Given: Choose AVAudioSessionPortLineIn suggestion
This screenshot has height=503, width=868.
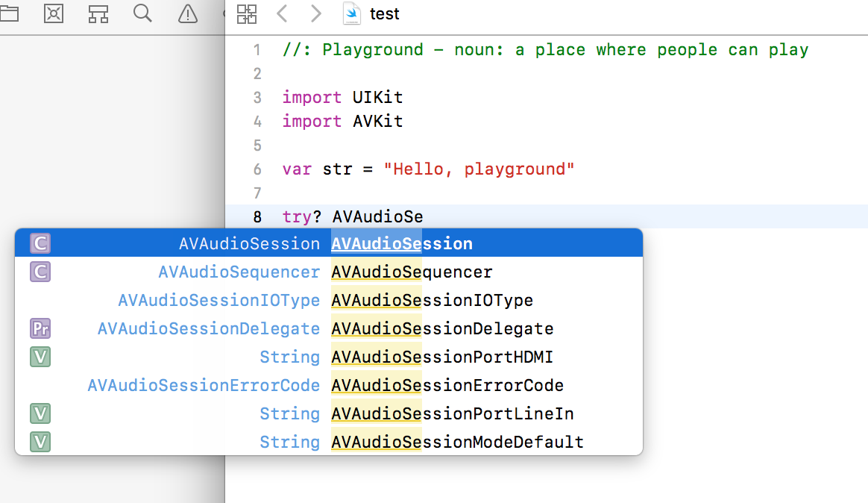Looking at the screenshot, I should click(329, 413).
